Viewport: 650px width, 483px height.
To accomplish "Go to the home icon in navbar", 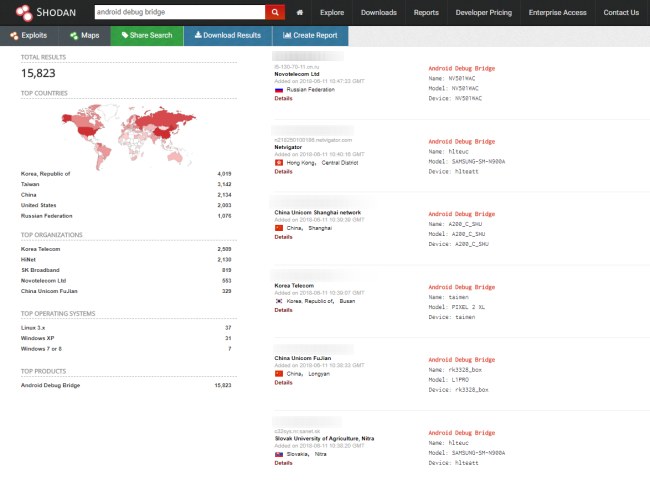I will pos(300,12).
